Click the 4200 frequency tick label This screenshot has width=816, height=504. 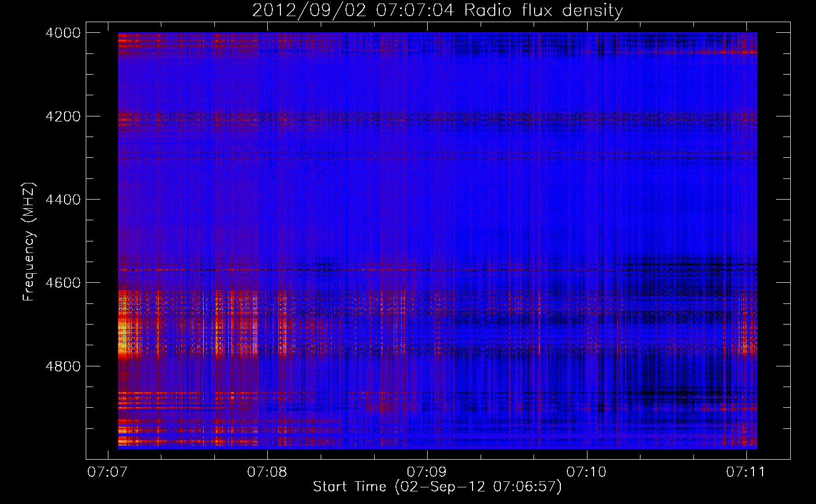(x=63, y=116)
